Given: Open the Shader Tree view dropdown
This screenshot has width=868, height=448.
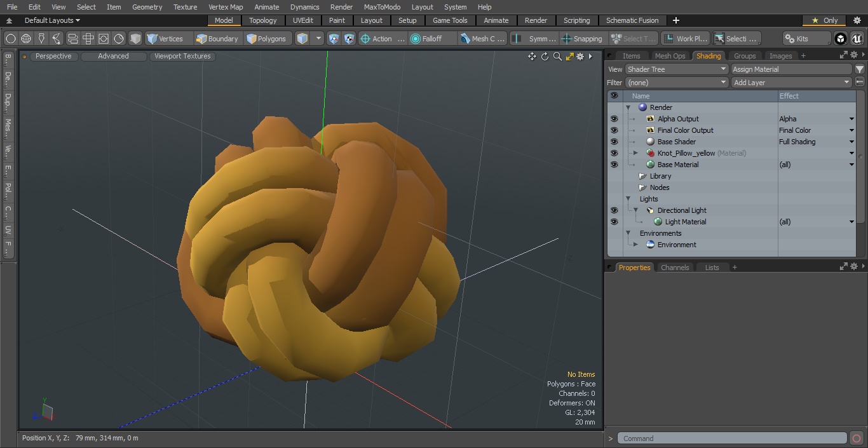Looking at the screenshot, I should pyautogui.click(x=677, y=69).
